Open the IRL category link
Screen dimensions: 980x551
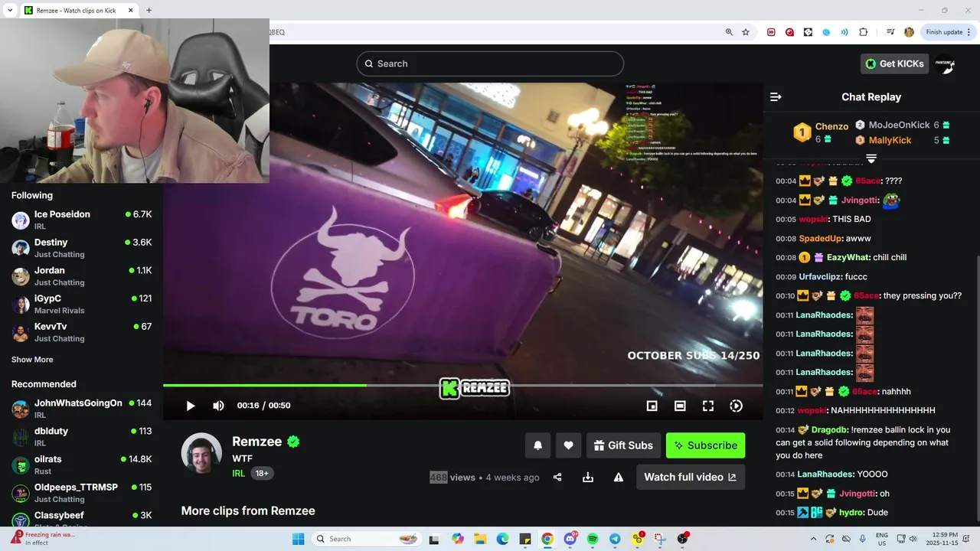(x=239, y=473)
